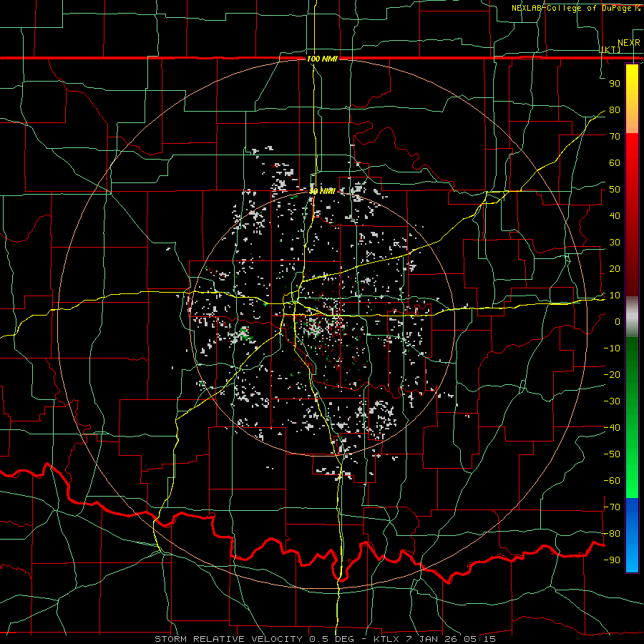Click the -90 value on velocity scale
644x644 pixels.
(612, 560)
